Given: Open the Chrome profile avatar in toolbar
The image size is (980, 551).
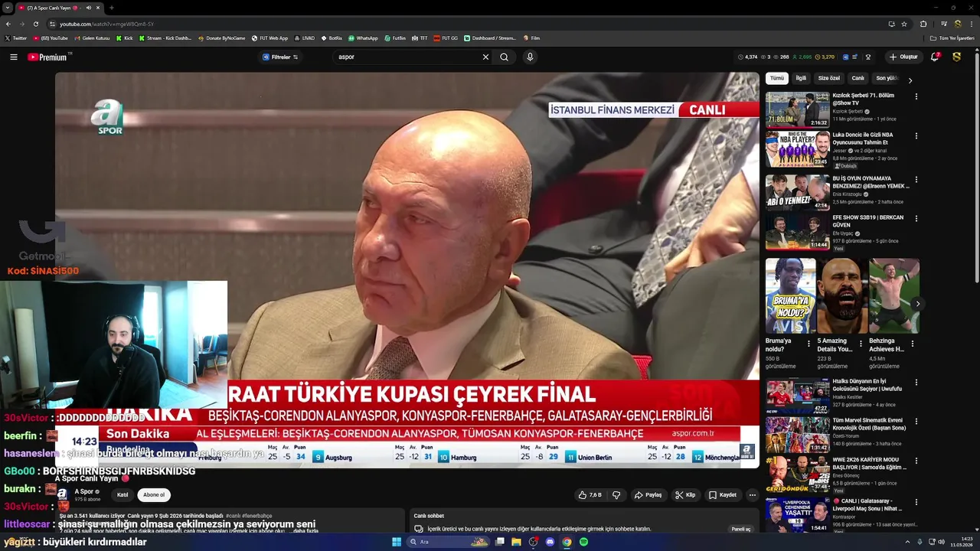Looking at the screenshot, I should (x=958, y=24).
